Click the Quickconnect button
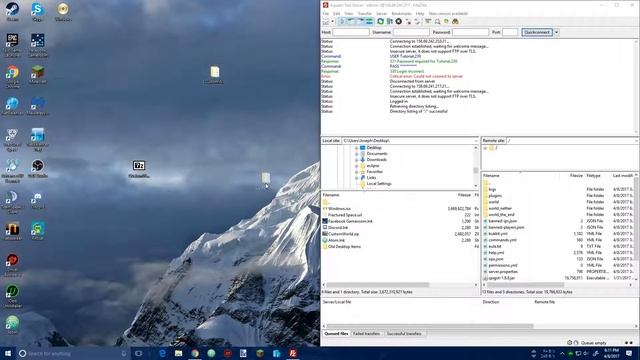The height and width of the screenshot is (360, 640). pyautogui.click(x=537, y=32)
